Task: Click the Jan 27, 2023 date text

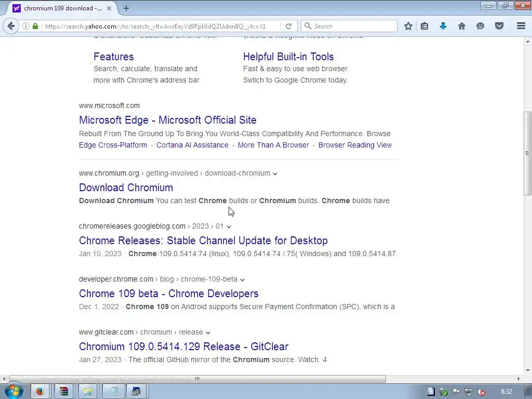Action: point(100,360)
